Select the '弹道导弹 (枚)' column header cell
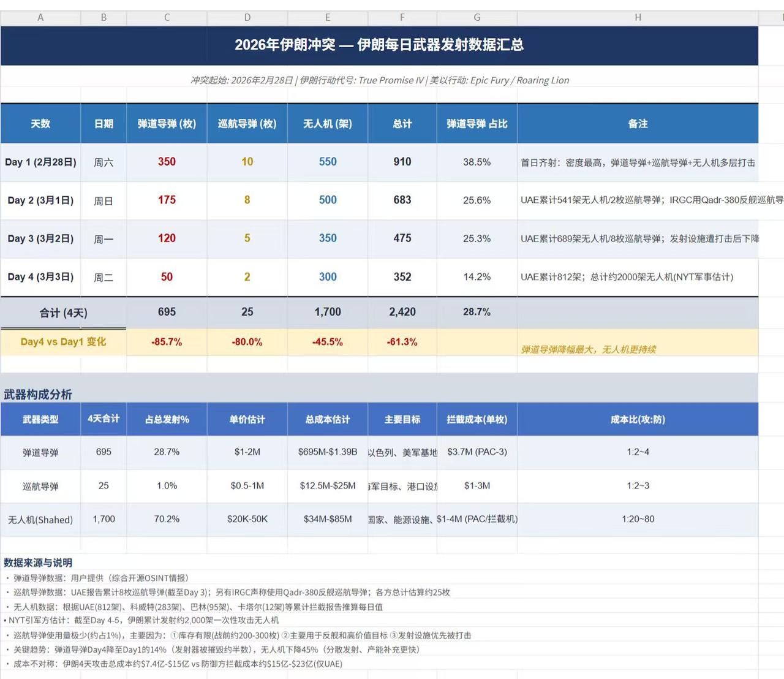Viewport: 784px width, 679px height. click(x=166, y=123)
